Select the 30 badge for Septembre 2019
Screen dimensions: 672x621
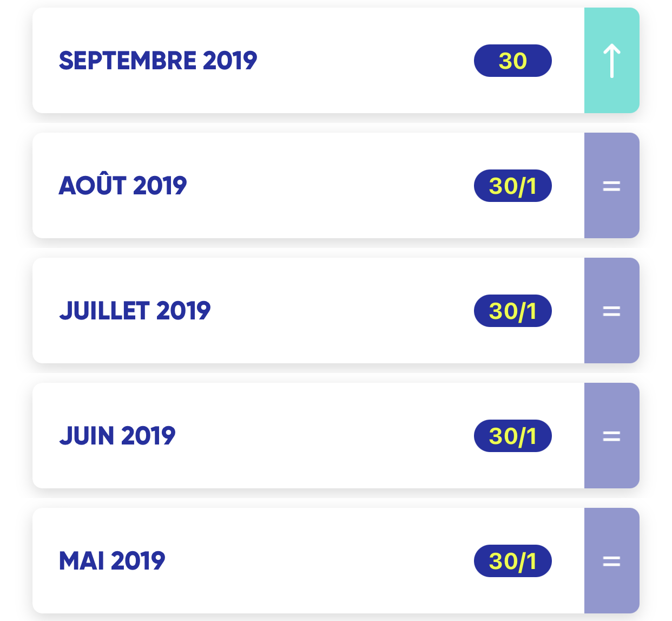tap(513, 61)
